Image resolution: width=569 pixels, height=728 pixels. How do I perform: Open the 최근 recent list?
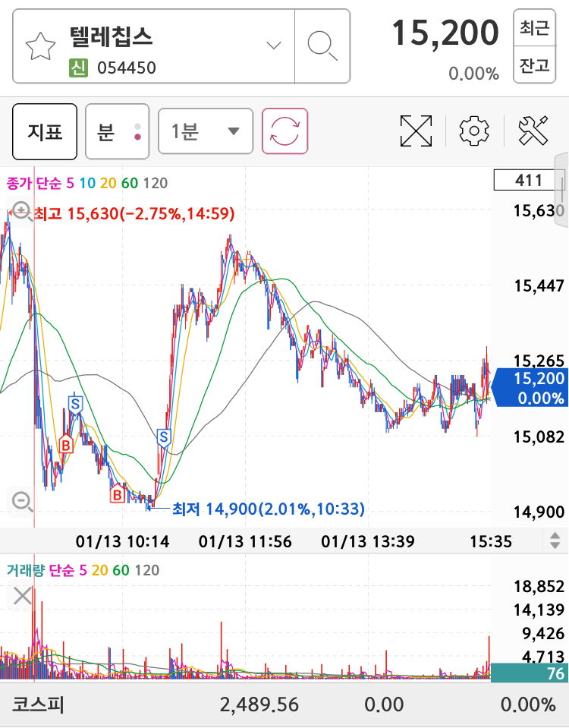pos(534,27)
